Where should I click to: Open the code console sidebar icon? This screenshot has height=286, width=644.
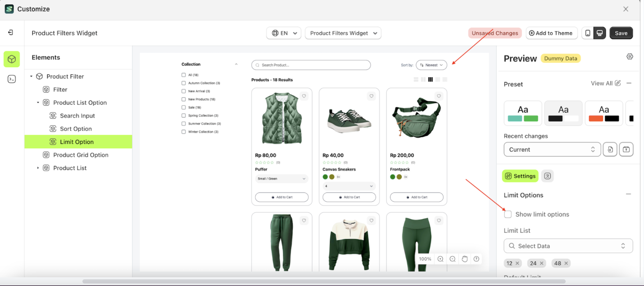tap(12, 79)
